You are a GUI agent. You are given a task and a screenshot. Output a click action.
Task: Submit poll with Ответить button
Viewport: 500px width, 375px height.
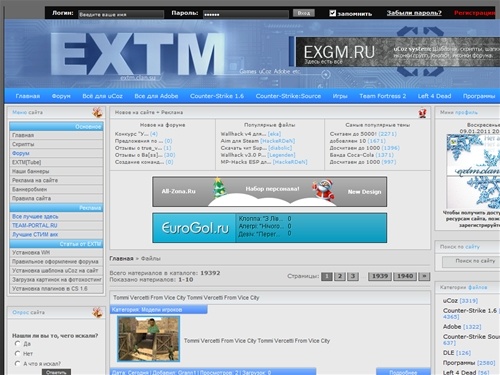56,372
